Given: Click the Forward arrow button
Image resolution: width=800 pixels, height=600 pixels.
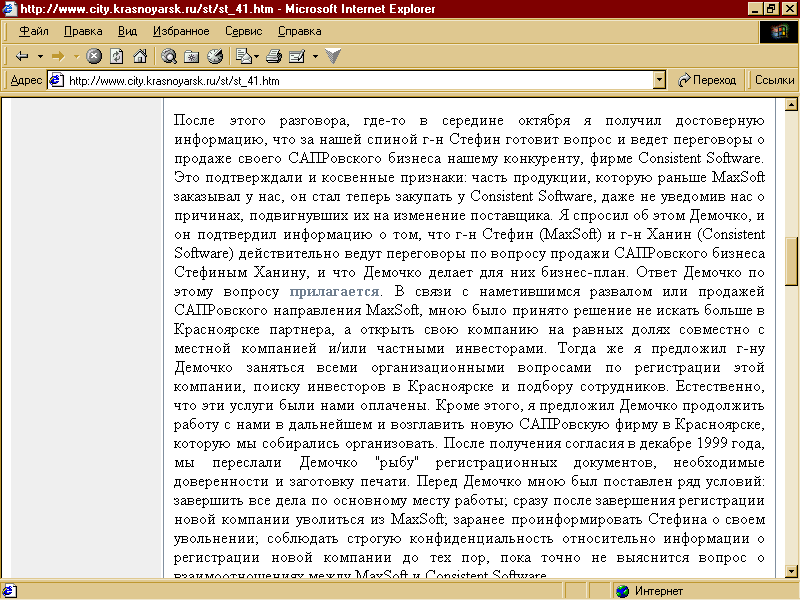Looking at the screenshot, I should [58, 56].
